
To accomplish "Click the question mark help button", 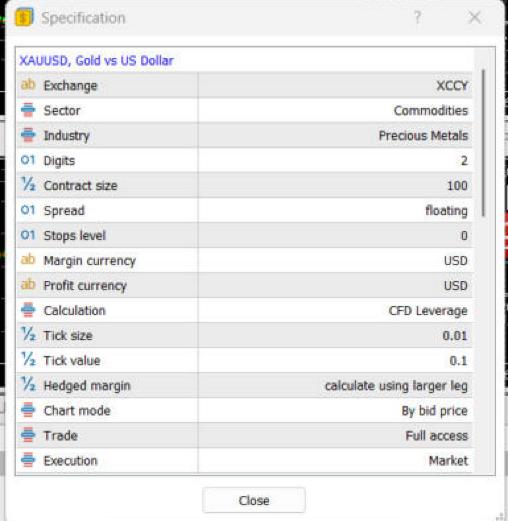I will point(417,17).
